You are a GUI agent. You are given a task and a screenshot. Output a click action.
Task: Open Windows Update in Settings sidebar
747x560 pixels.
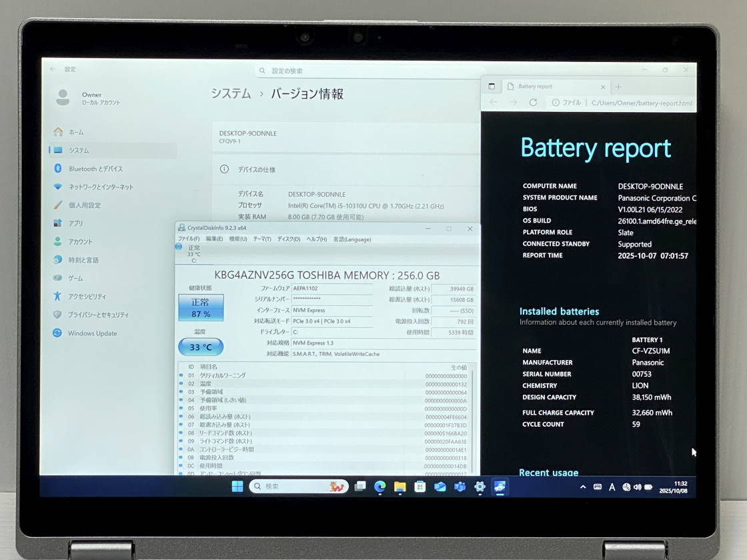81,333
